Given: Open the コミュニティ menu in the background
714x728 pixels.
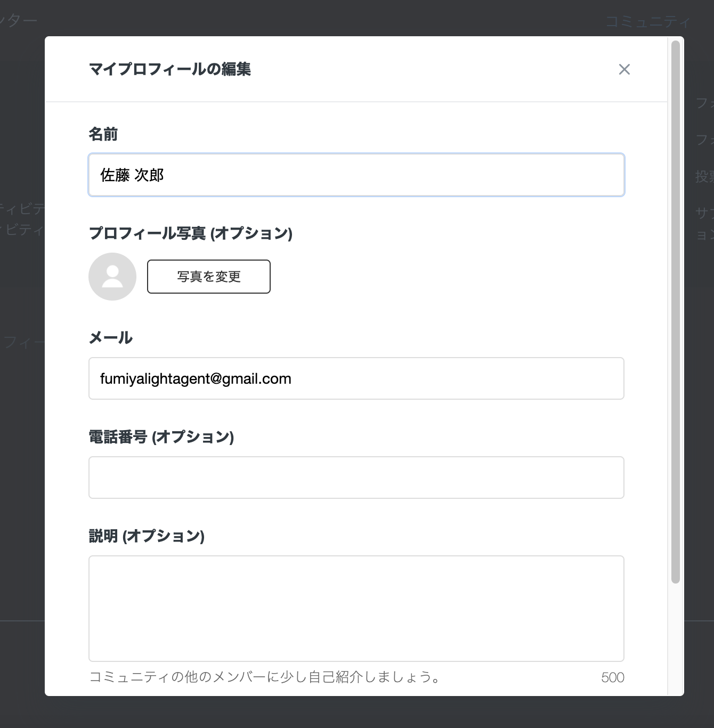Looking at the screenshot, I should [x=646, y=20].
